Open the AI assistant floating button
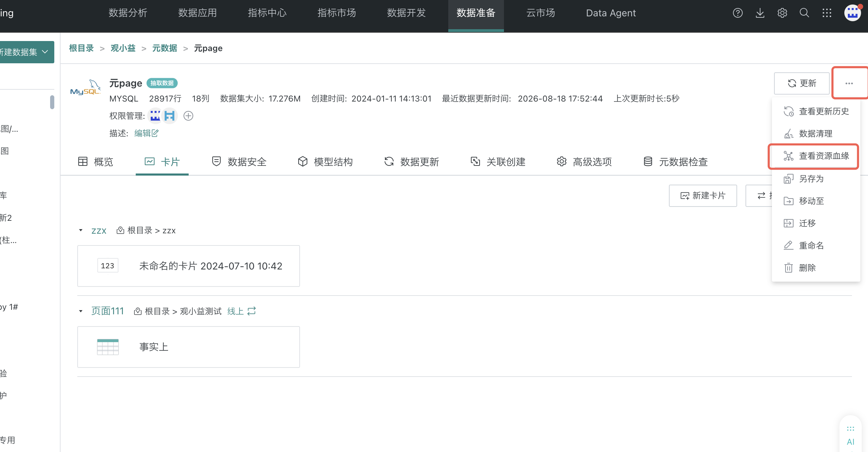868x452 pixels. pos(850,436)
